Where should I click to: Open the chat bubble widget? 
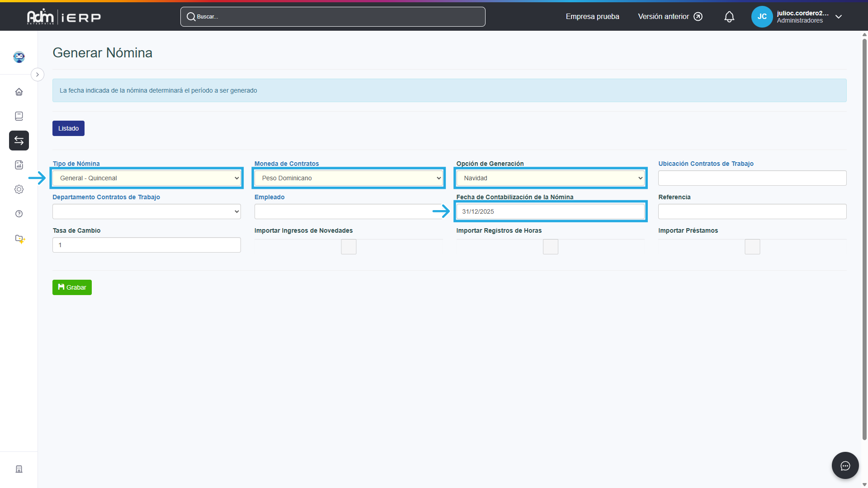pos(845,465)
